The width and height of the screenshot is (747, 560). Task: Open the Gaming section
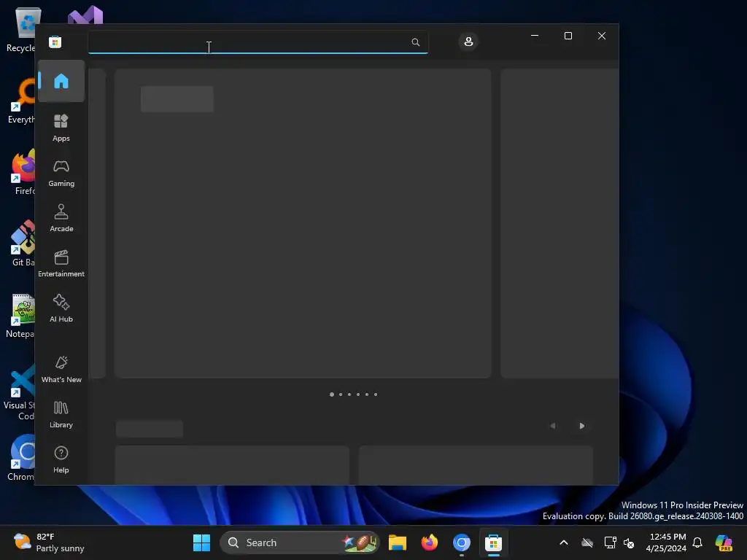point(61,173)
